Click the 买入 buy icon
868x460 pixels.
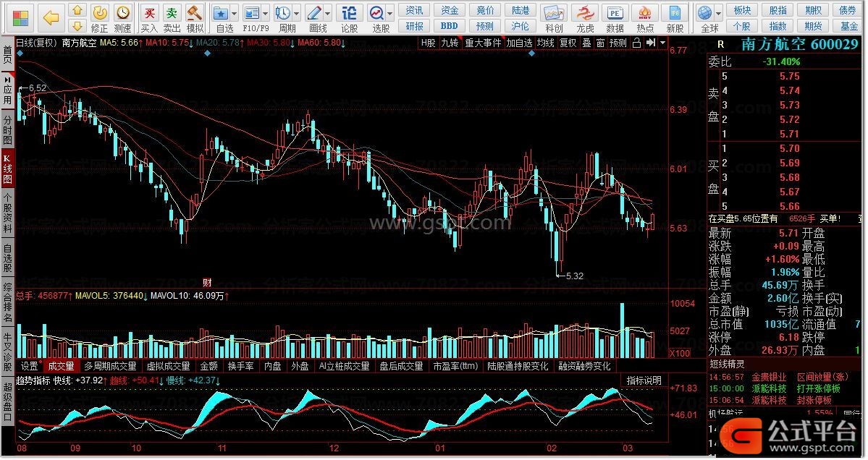[x=149, y=12]
